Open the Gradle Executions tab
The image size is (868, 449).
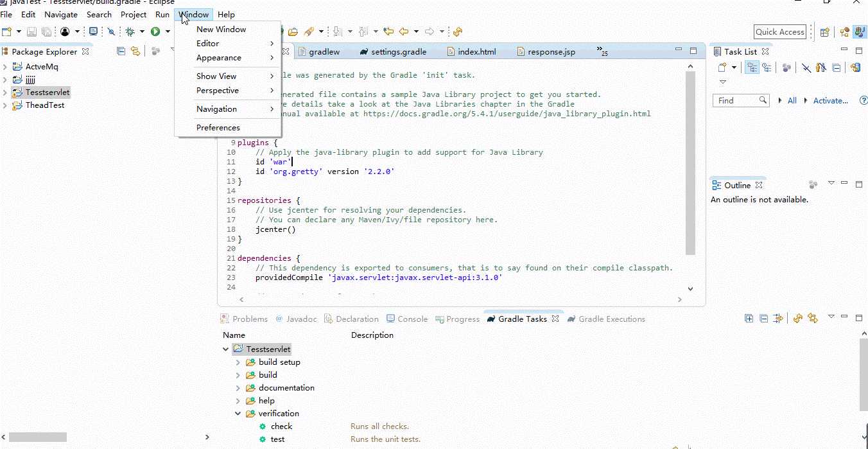coord(606,319)
